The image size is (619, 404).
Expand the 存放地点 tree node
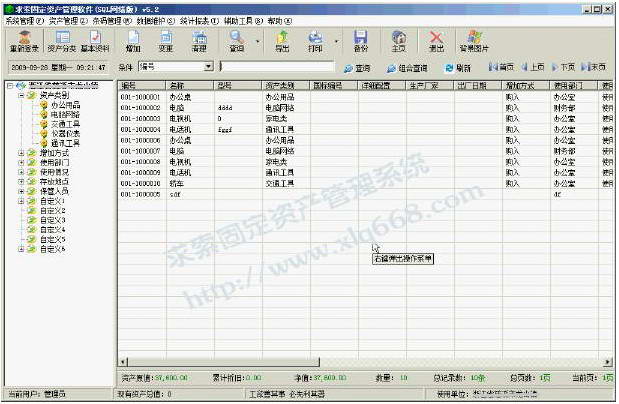[22, 182]
